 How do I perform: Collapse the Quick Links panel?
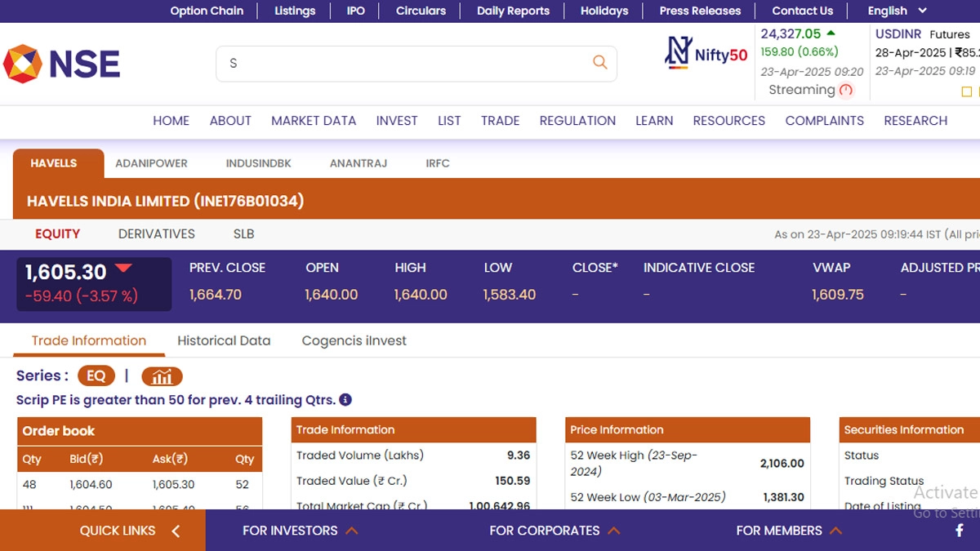[176, 531]
